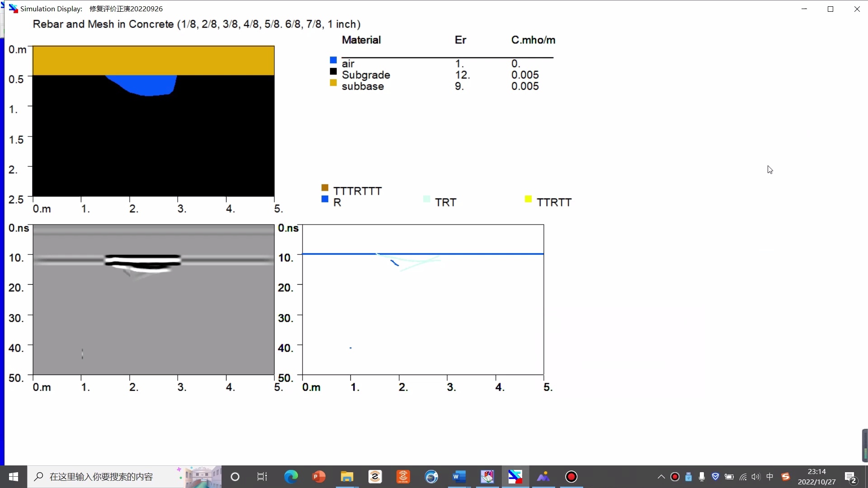Click the Cortana circle icon
Image resolution: width=868 pixels, height=488 pixels.
pos(235,477)
